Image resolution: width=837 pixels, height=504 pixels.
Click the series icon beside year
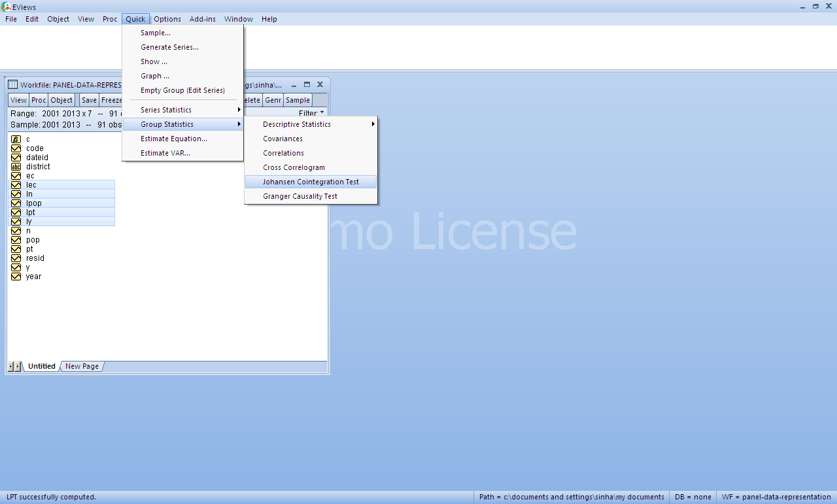pos(16,277)
